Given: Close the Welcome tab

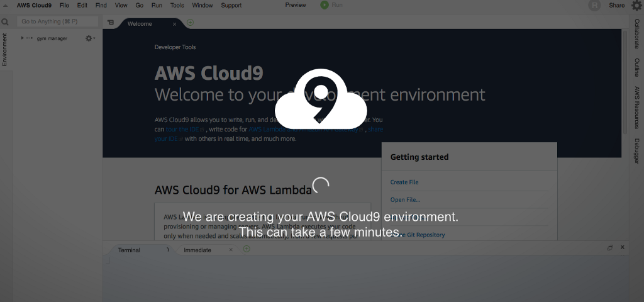Looking at the screenshot, I should point(174,24).
